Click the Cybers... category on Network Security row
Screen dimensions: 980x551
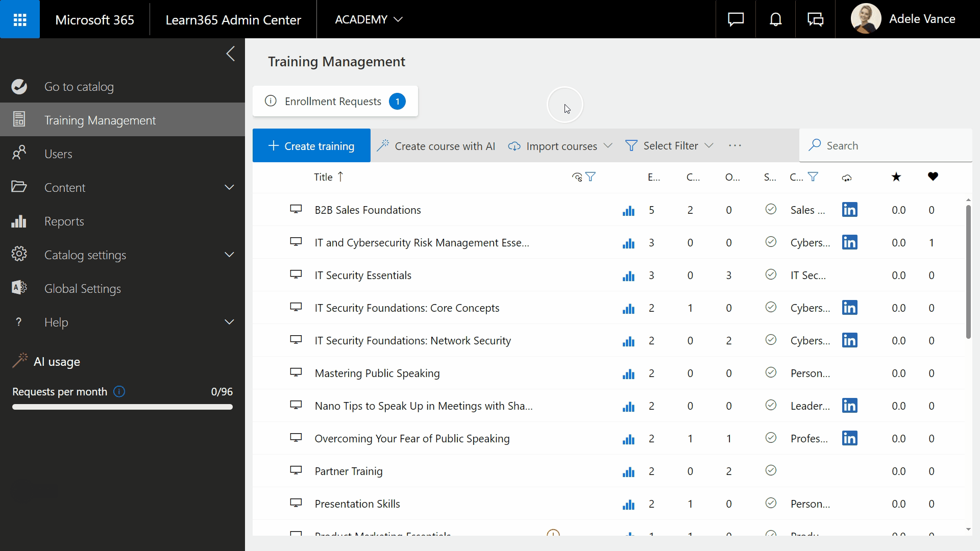[810, 340]
